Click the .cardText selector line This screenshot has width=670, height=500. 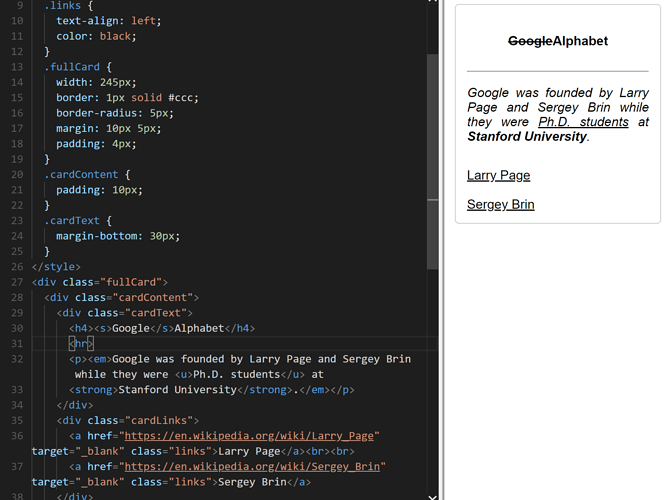(x=78, y=221)
